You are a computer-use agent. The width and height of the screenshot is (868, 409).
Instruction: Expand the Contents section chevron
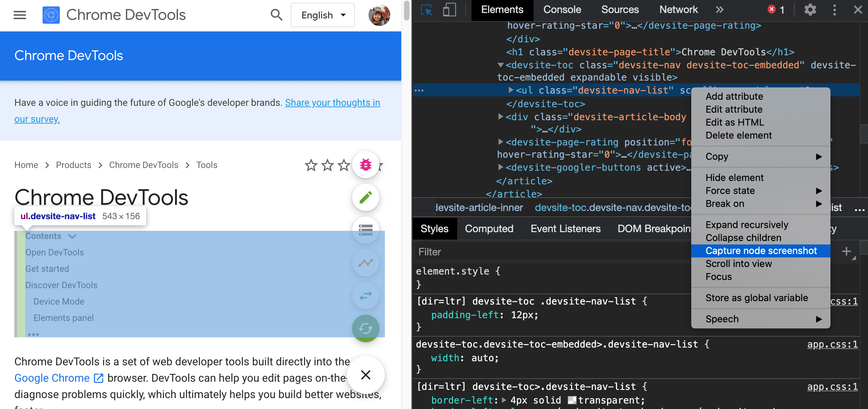coord(73,236)
